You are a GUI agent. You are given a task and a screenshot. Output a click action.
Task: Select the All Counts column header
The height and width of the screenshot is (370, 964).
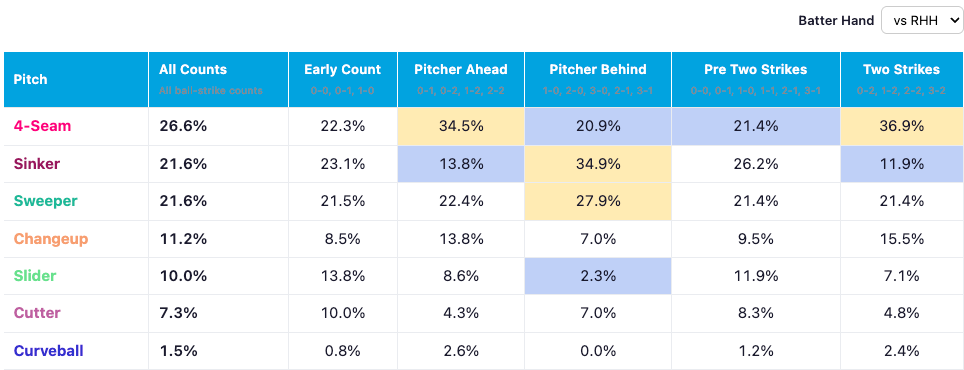click(218, 80)
